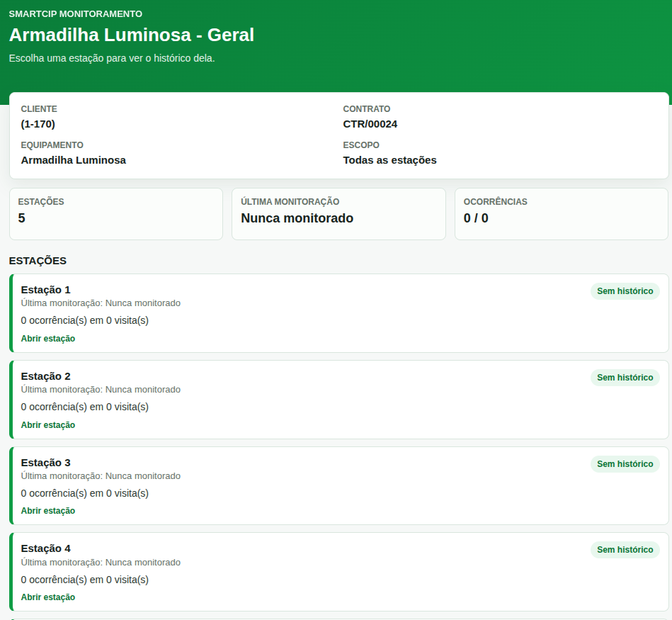Click Estação 2 last monitoring line
Image resolution: width=672 pixels, height=620 pixels.
[101, 389]
